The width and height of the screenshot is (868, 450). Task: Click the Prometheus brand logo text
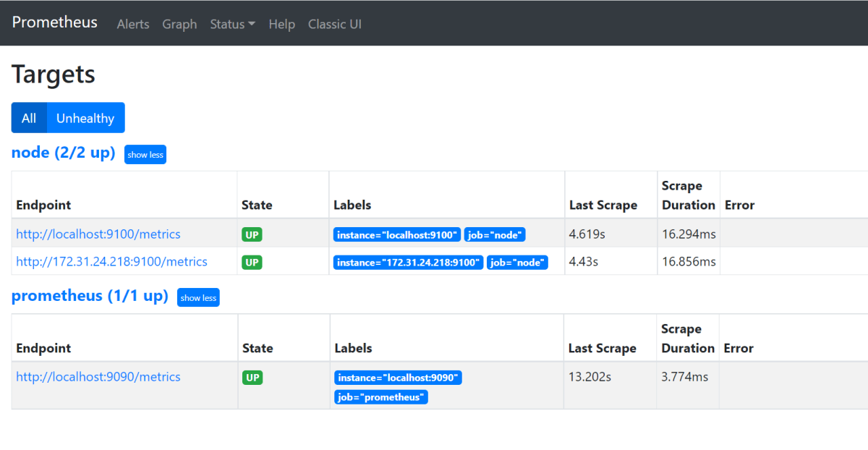click(x=54, y=22)
